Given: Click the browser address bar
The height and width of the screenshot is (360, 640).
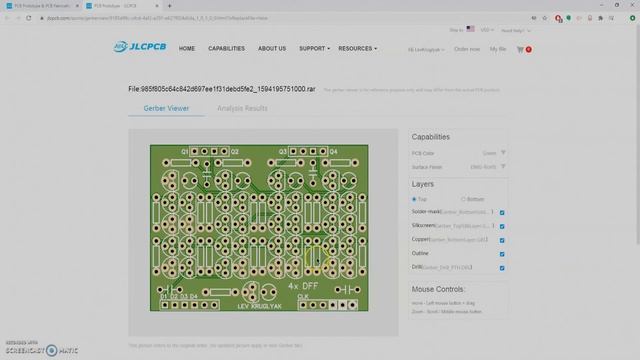Looking at the screenshot, I should pyautogui.click(x=282, y=18).
